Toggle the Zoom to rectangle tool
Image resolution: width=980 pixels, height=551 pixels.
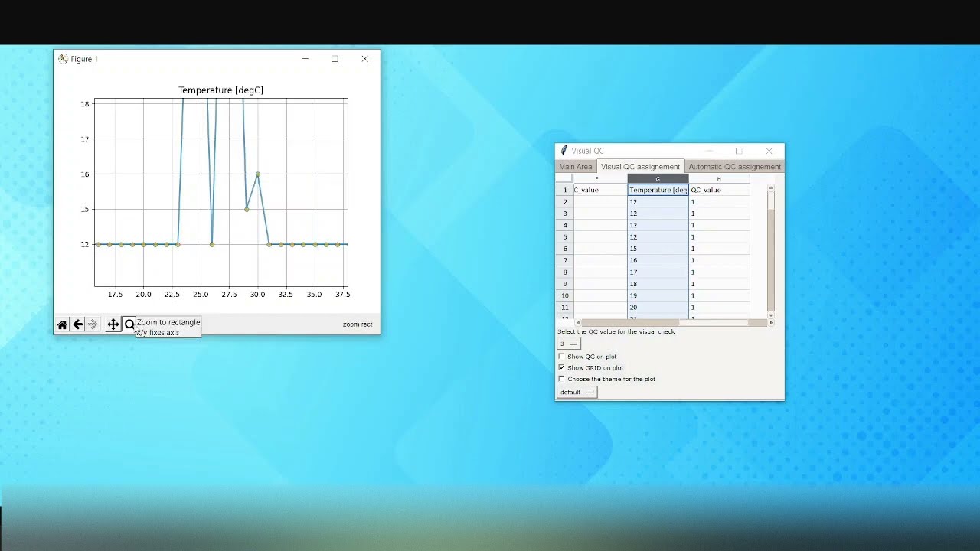tap(129, 324)
